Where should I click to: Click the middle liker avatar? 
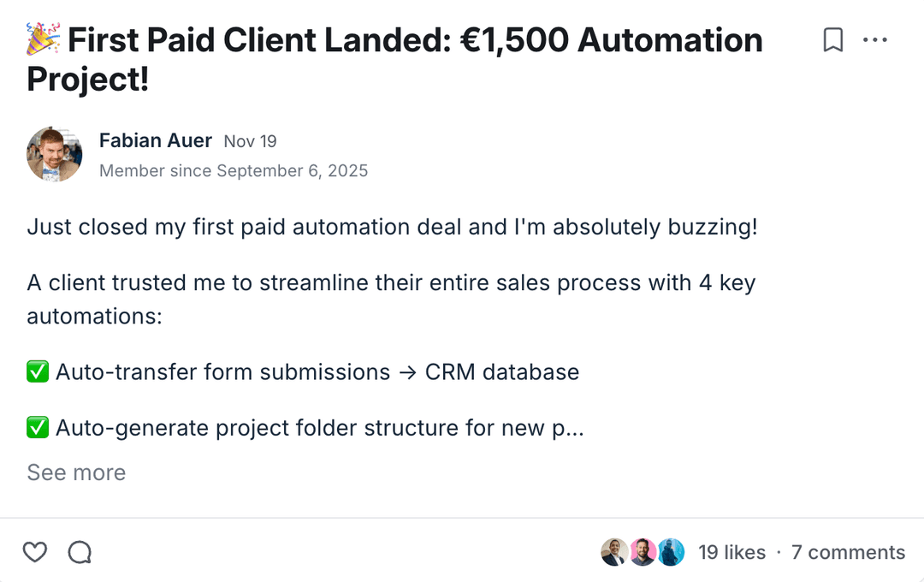pyautogui.click(x=643, y=552)
